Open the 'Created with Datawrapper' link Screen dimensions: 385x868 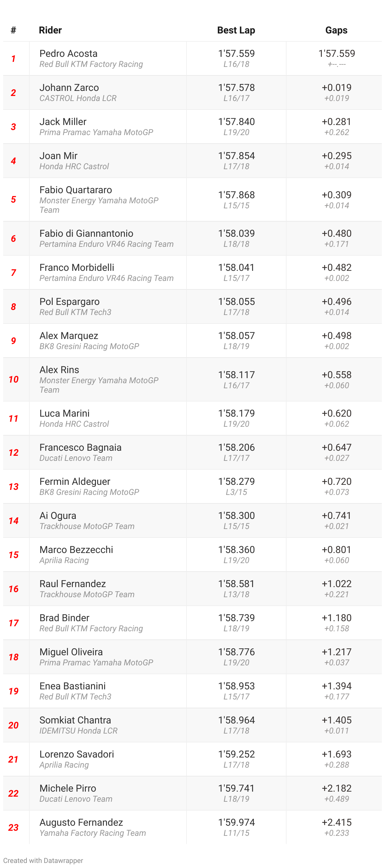coord(43,860)
